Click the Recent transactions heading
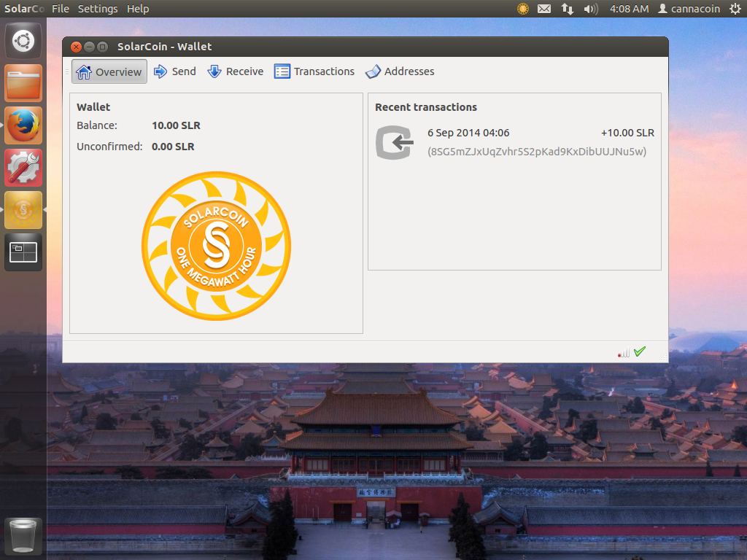This screenshot has height=560, width=747. click(x=426, y=107)
